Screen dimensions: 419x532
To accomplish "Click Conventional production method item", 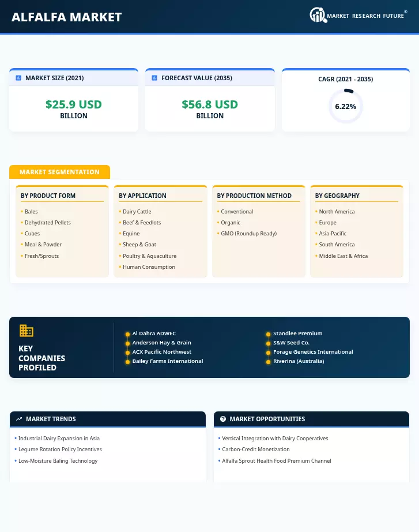I will click(x=237, y=211).
